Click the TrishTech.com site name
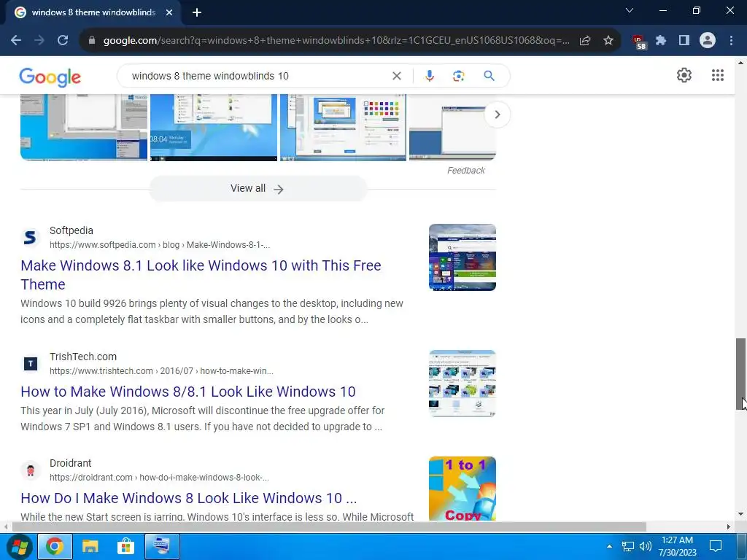 point(83,357)
